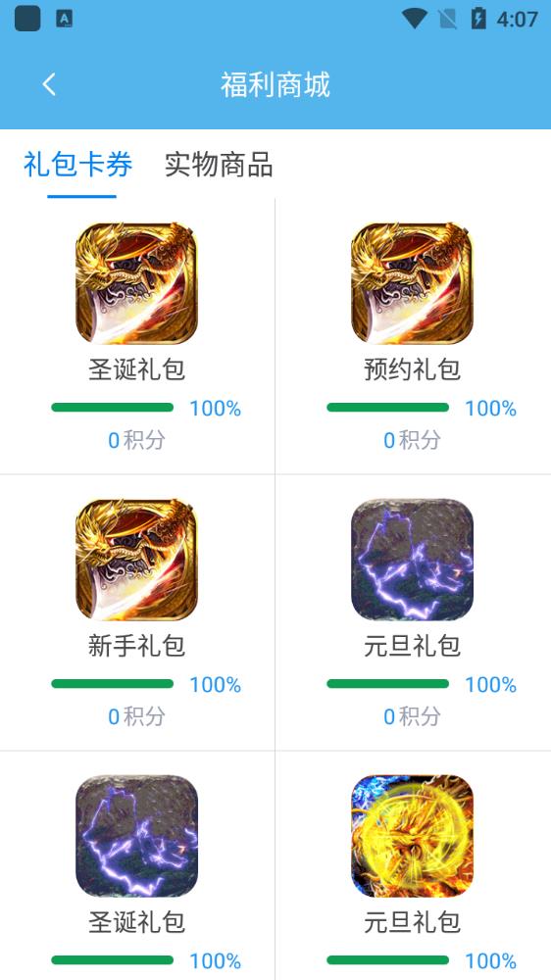Image resolution: width=551 pixels, height=980 pixels.
Task: Open the 预约礼包 game icon
Action: click(x=412, y=284)
